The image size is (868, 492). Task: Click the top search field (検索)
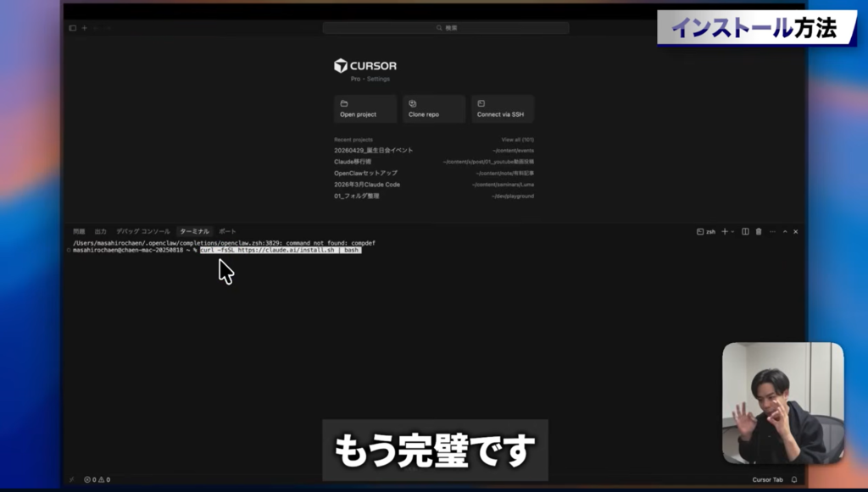click(446, 28)
